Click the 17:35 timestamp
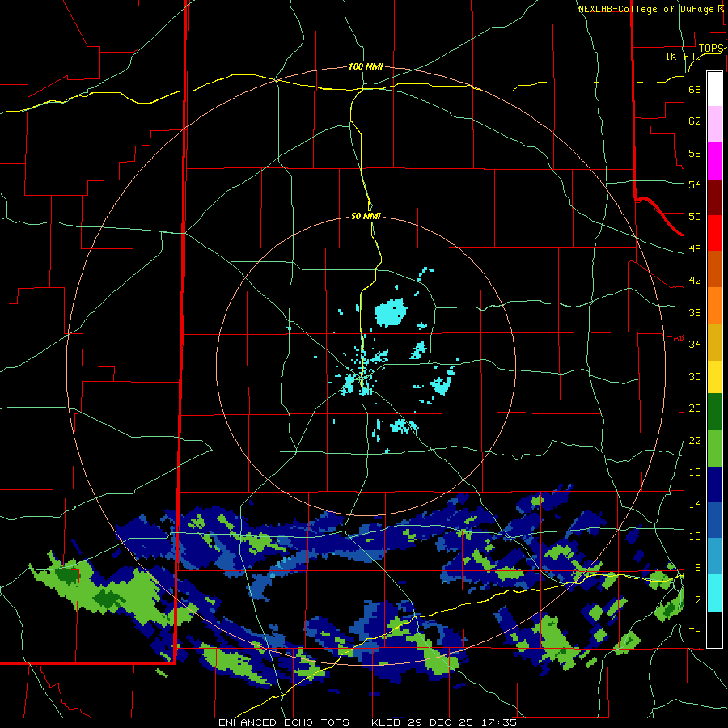Screen dimensions: 728x728 [499, 722]
